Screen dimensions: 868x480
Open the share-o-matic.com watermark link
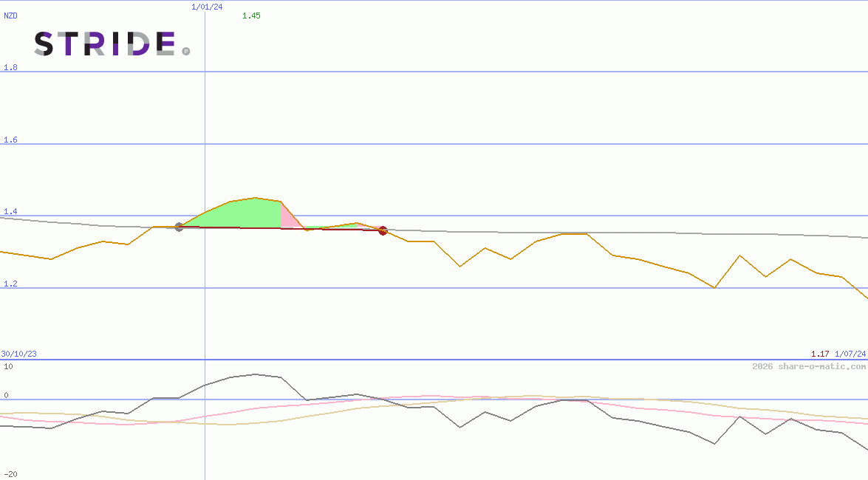(x=809, y=366)
